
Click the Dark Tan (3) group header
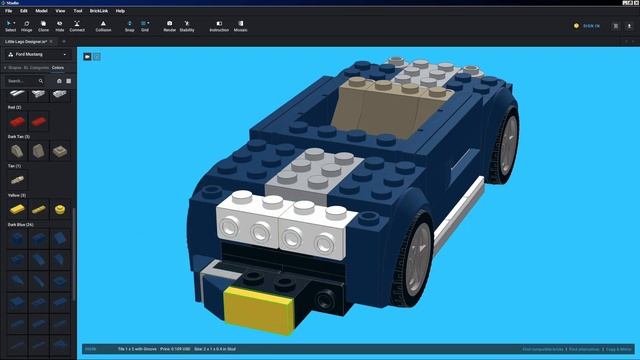point(19,137)
